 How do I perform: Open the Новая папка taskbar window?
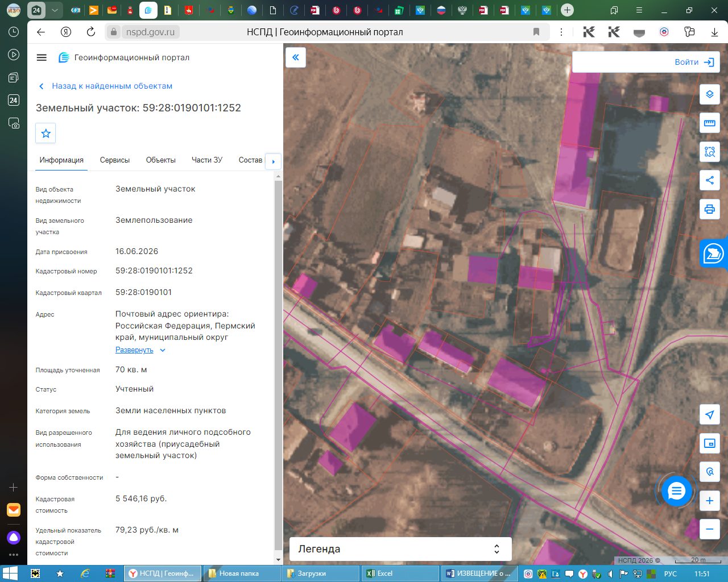242,573
